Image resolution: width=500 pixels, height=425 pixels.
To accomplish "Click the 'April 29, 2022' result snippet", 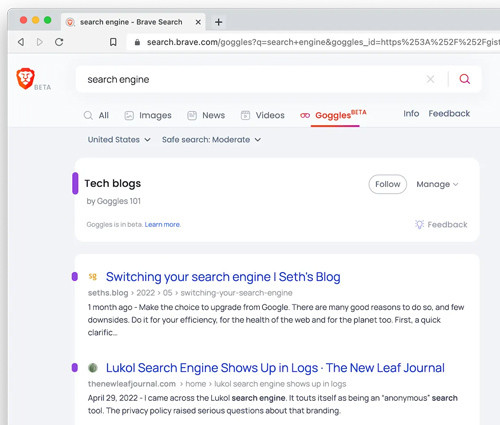I will (x=273, y=404).
